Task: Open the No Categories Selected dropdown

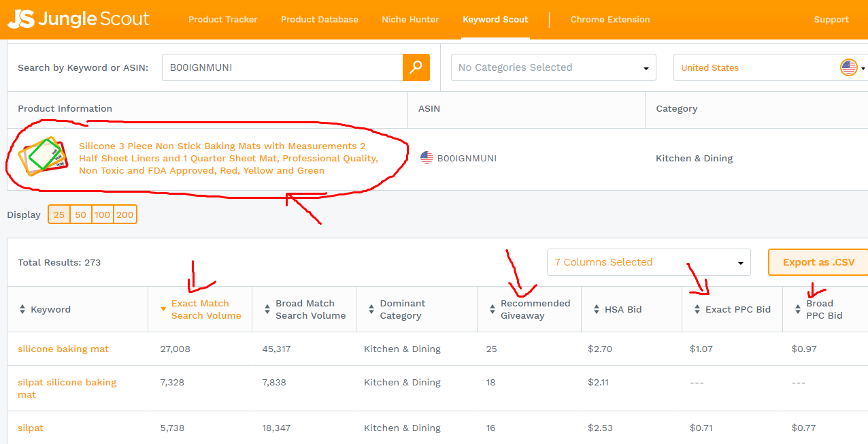Action: point(554,67)
